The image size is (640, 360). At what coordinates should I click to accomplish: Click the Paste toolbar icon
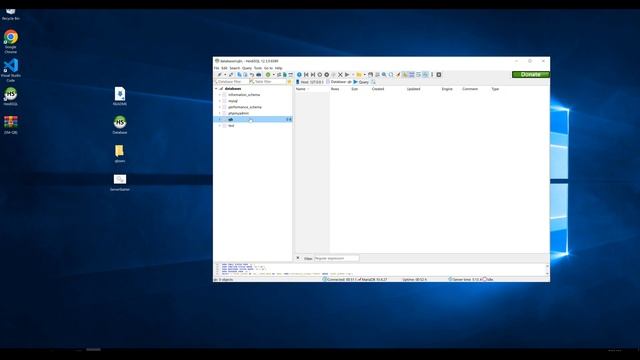pos(245,75)
